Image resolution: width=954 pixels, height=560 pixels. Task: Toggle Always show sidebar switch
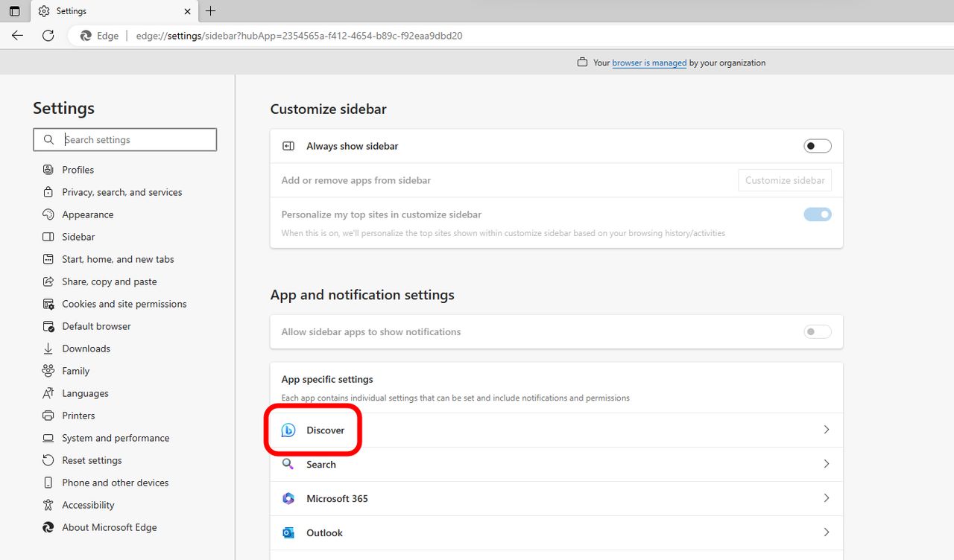click(818, 146)
